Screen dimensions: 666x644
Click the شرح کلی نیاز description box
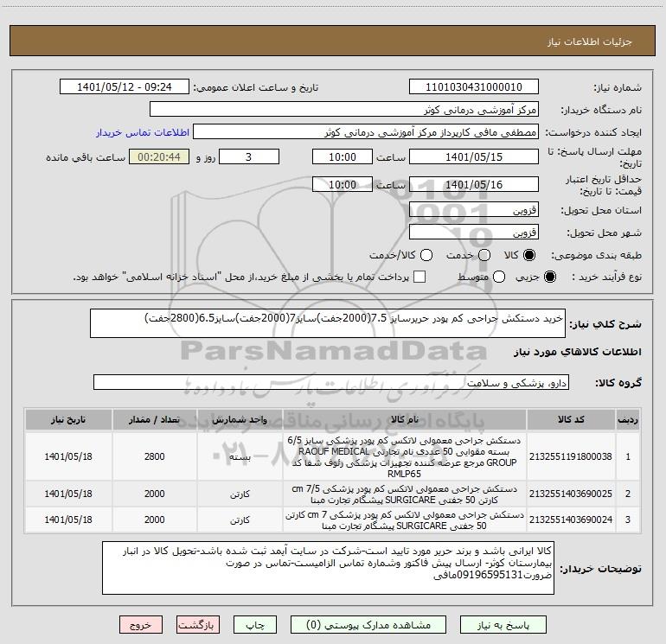(328, 323)
